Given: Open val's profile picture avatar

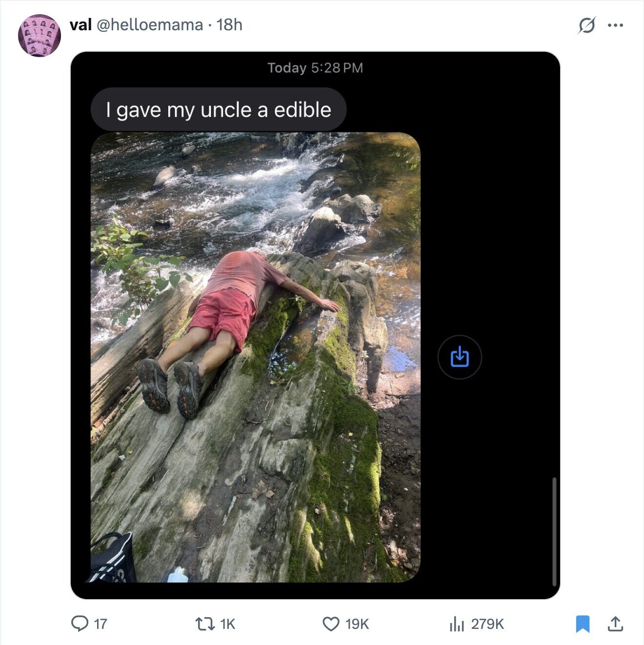Looking at the screenshot, I should (x=39, y=36).
